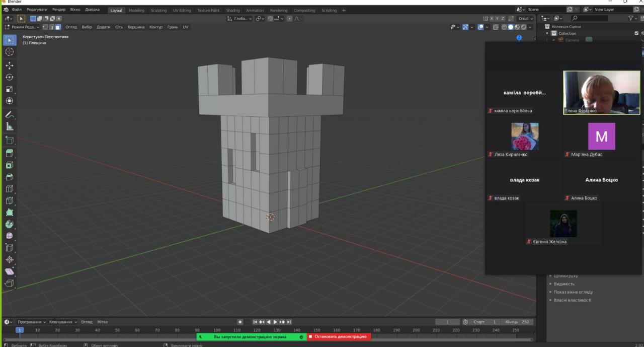
Task: Select the Annotate pencil tool
Action: click(9, 115)
